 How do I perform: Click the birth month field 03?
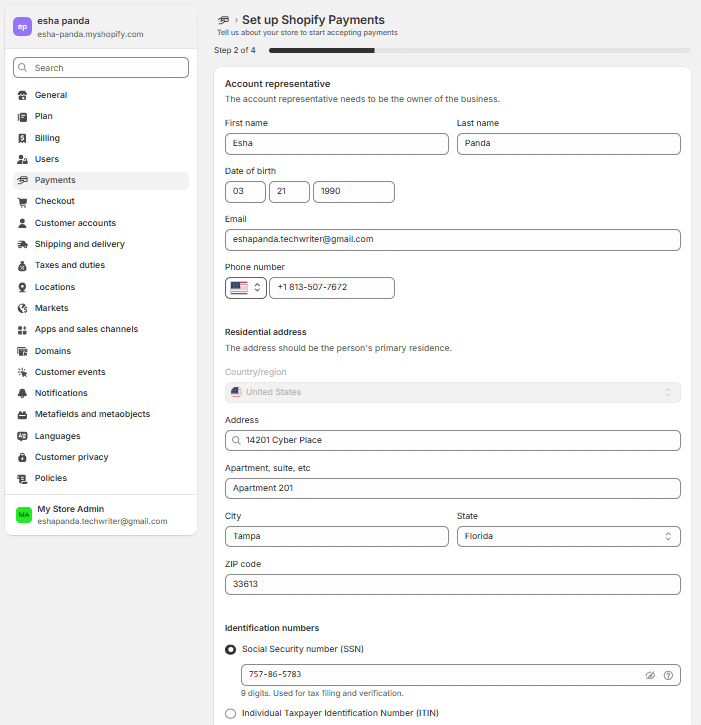(246, 192)
